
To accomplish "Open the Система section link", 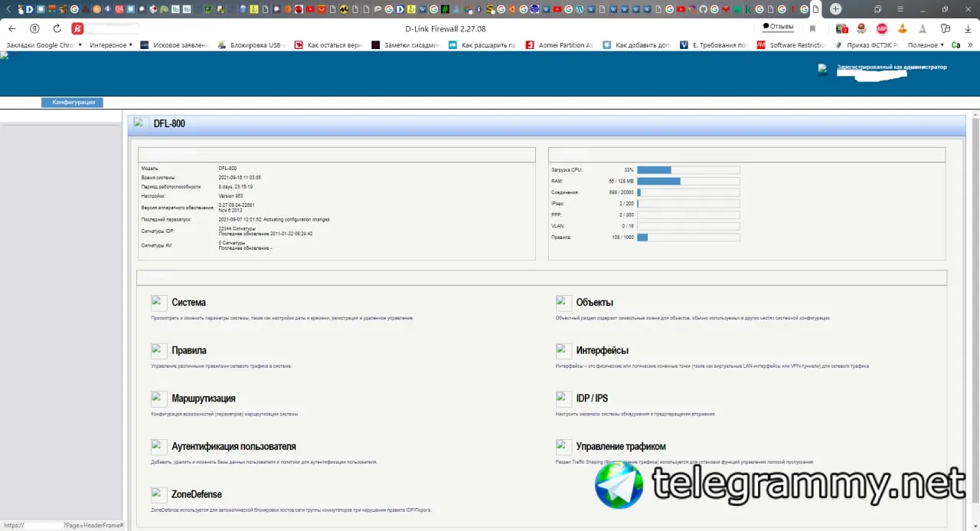I will [188, 303].
